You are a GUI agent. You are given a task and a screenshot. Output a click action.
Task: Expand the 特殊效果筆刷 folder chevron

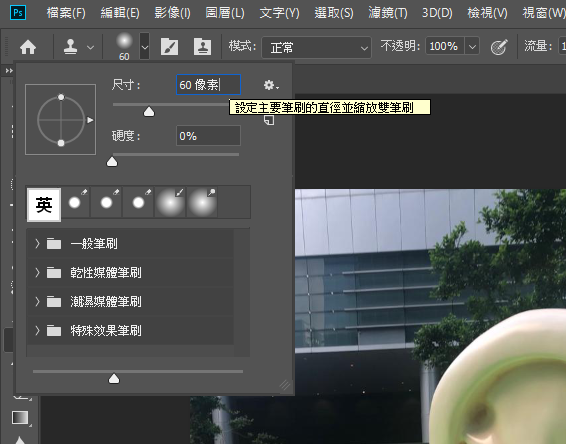point(37,330)
